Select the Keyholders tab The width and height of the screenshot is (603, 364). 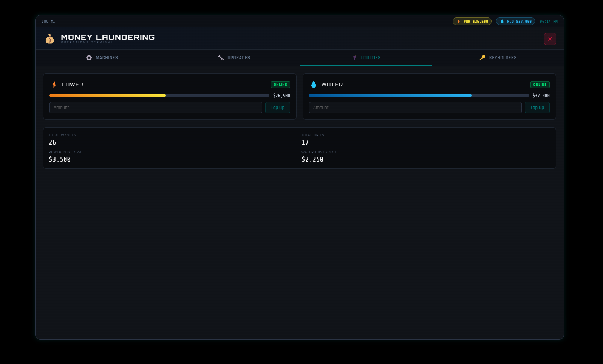coord(498,58)
